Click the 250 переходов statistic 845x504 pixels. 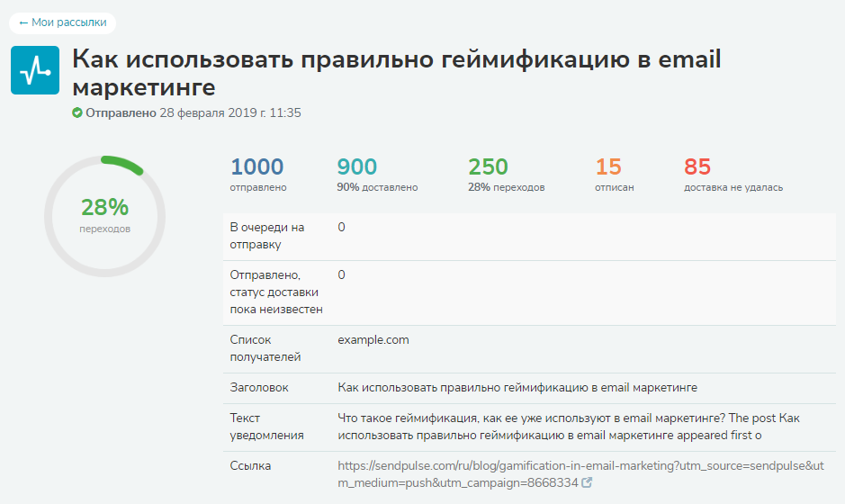506,174
